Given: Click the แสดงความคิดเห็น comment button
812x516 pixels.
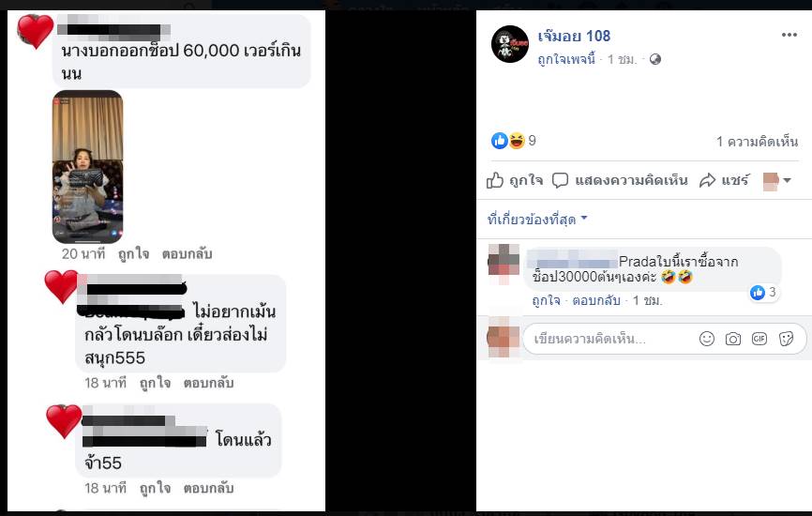Looking at the screenshot, I should pyautogui.click(x=620, y=180).
